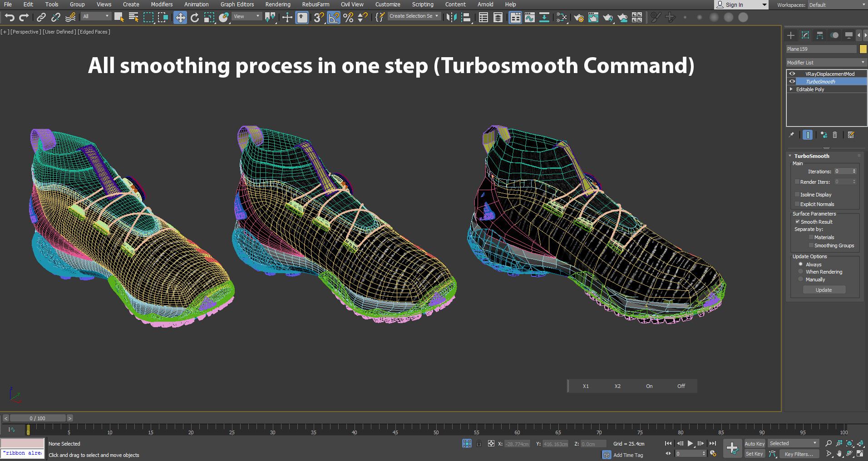
Task: Select the Select and Move tool
Action: tap(180, 18)
